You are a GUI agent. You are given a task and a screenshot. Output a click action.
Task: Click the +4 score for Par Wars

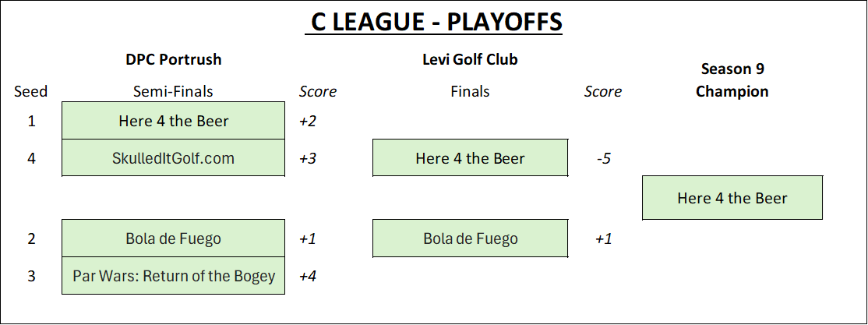pyautogui.click(x=309, y=276)
